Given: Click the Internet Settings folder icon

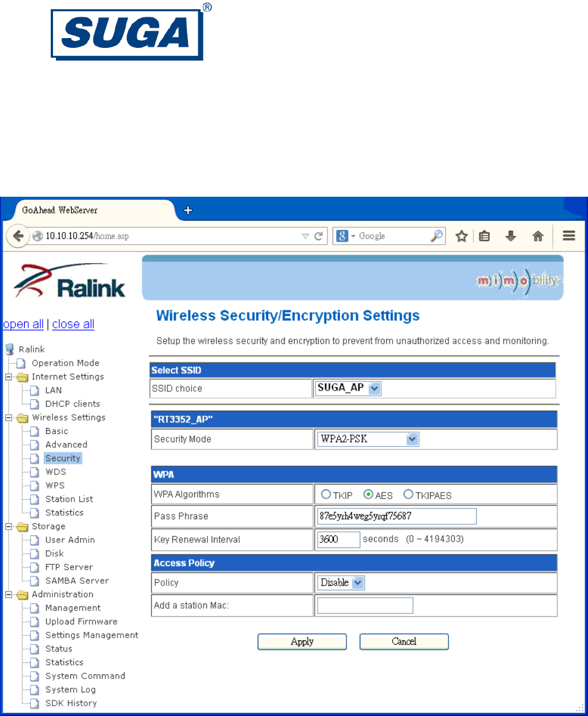Looking at the screenshot, I should pos(22,377).
